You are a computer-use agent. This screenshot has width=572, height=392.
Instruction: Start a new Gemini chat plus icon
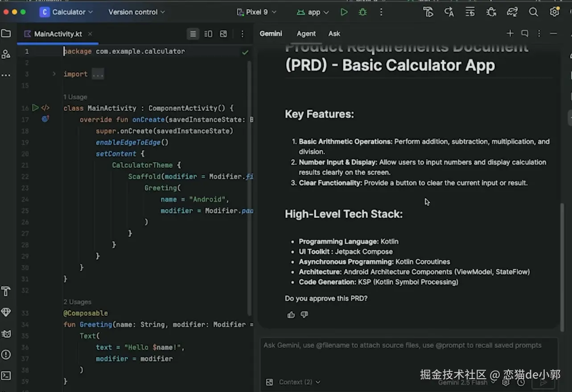tap(510, 33)
